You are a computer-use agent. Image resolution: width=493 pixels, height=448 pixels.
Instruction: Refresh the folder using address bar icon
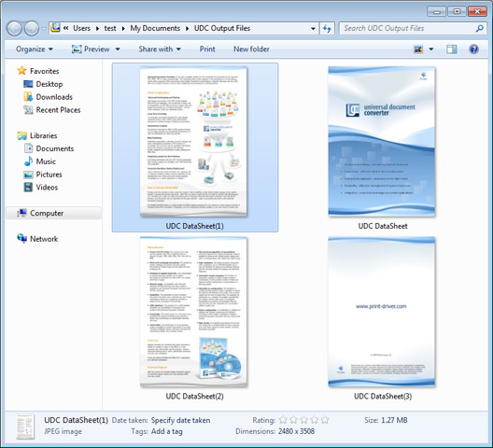point(327,29)
